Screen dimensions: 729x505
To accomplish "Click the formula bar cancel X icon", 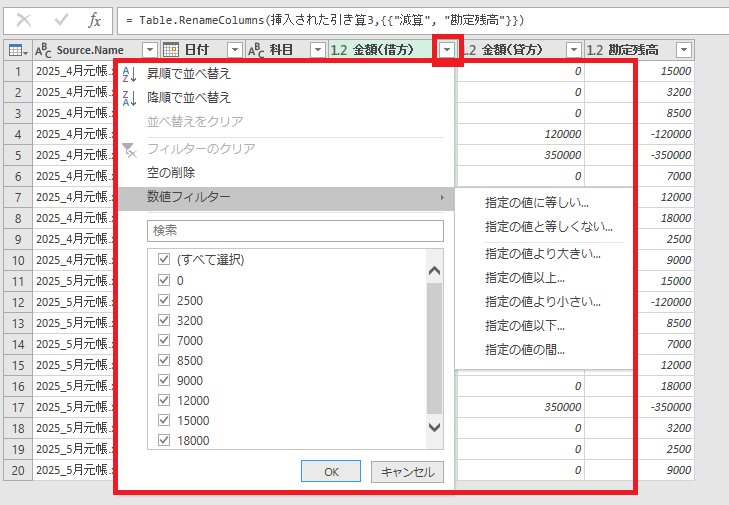I will click(24, 20).
